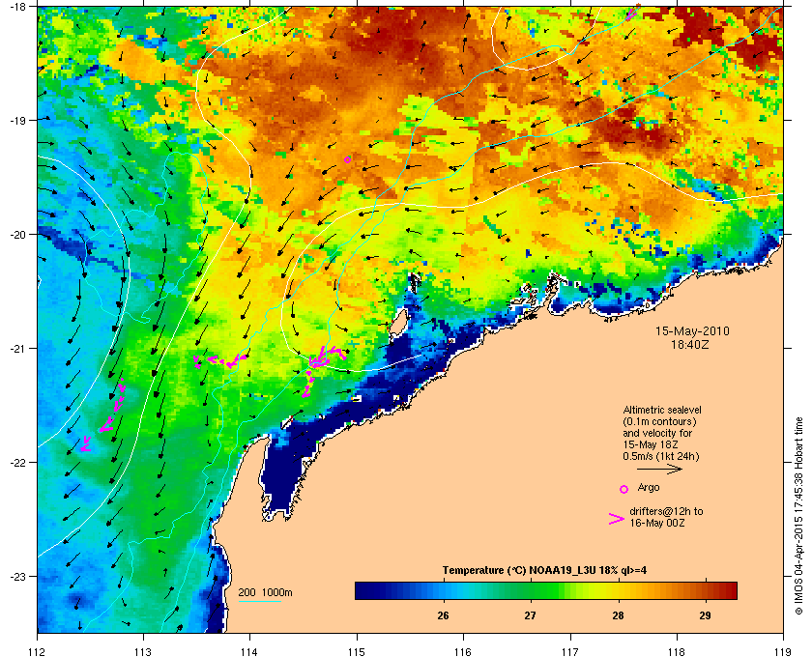Click the "26" color bar tick label

(443, 615)
